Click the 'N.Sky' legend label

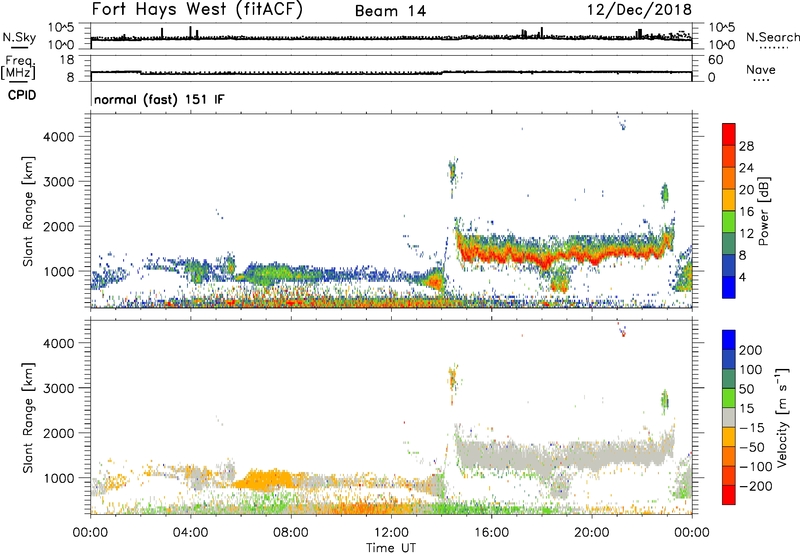(x=19, y=37)
